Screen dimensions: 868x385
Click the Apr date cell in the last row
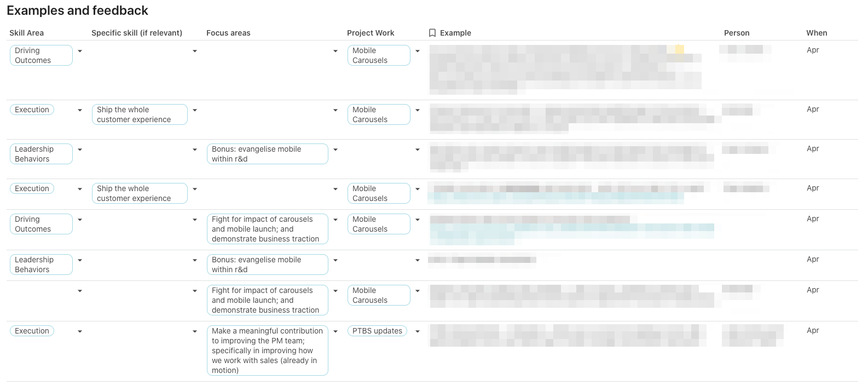(813, 330)
